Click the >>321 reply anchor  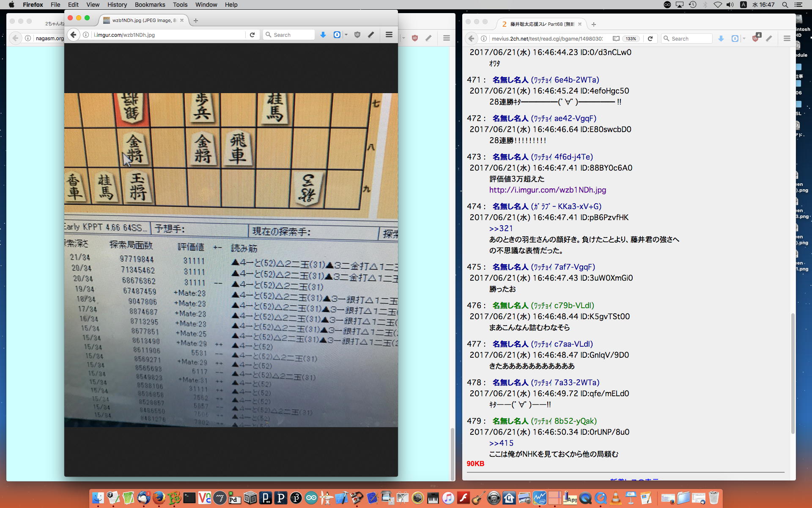pyautogui.click(x=501, y=229)
